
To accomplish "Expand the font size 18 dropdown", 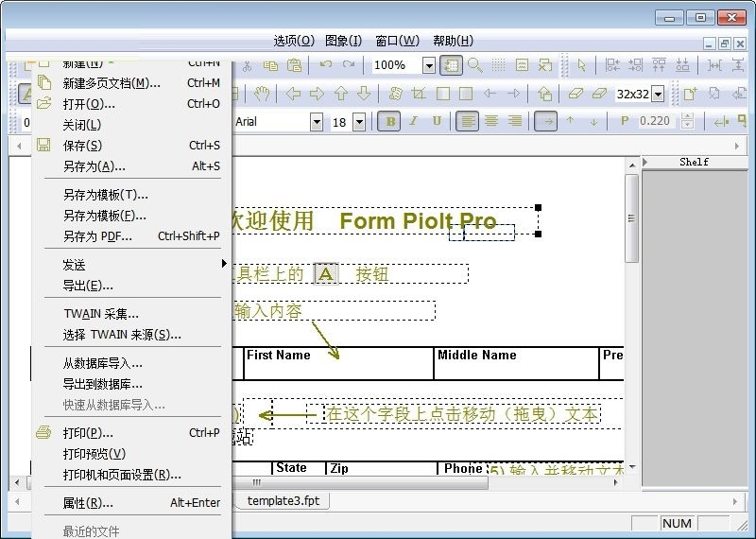I will coord(359,122).
